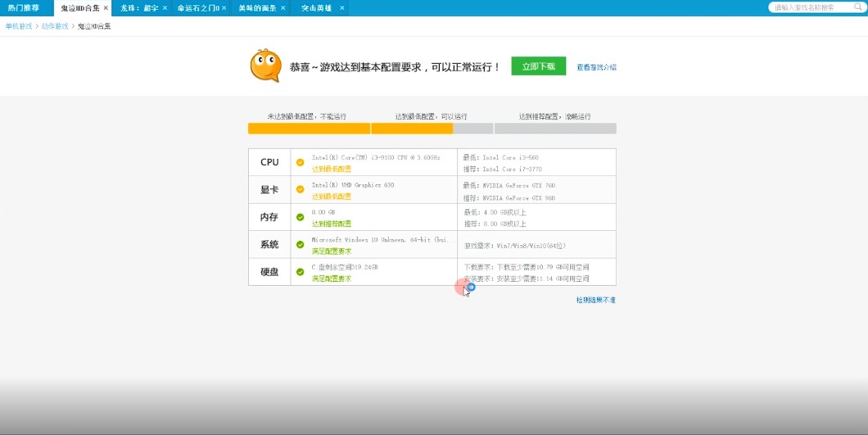The image size is (868, 435).
Task: Click the search magnifier icon
Action: pyautogui.click(x=857, y=7)
